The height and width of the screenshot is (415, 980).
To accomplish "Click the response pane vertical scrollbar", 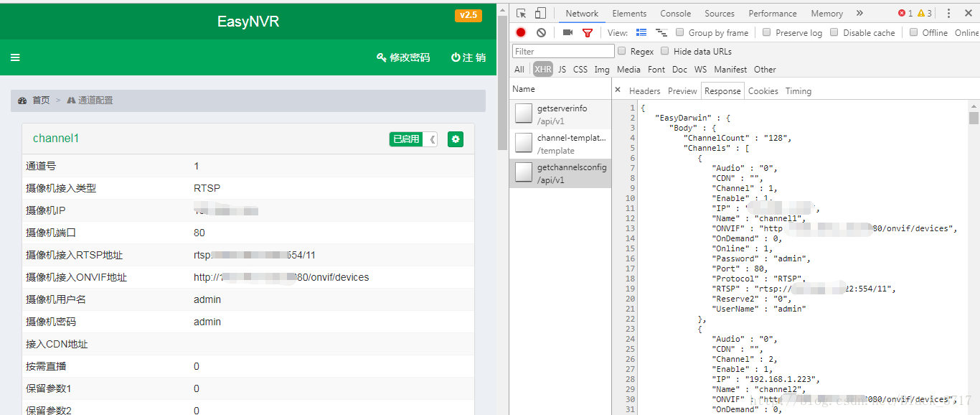I will 974,118.
